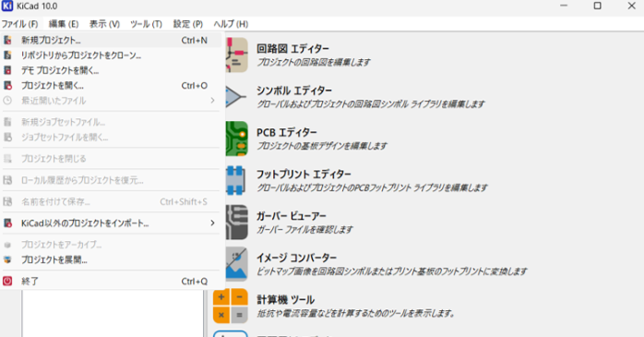Click the ガーバー ビューアー title text

coord(292,216)
